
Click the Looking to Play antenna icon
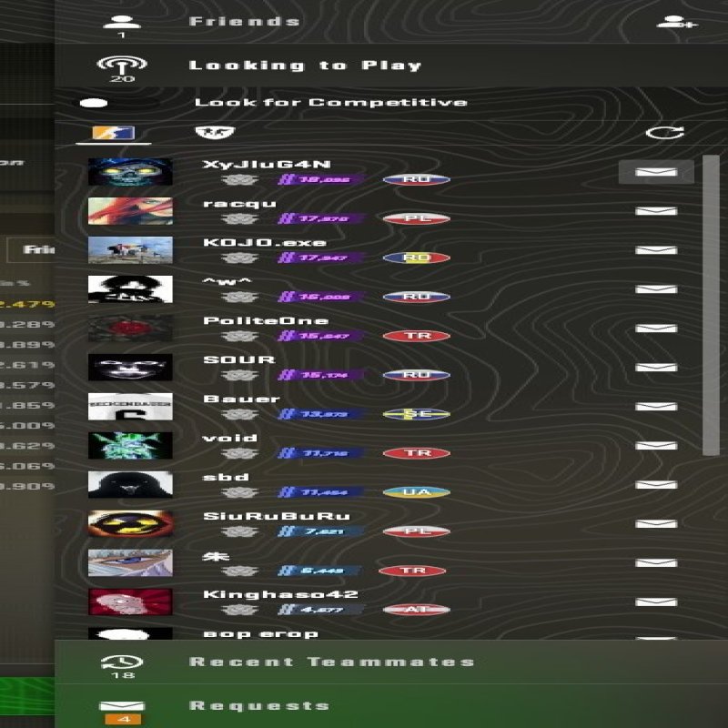(x=122, y=65)
